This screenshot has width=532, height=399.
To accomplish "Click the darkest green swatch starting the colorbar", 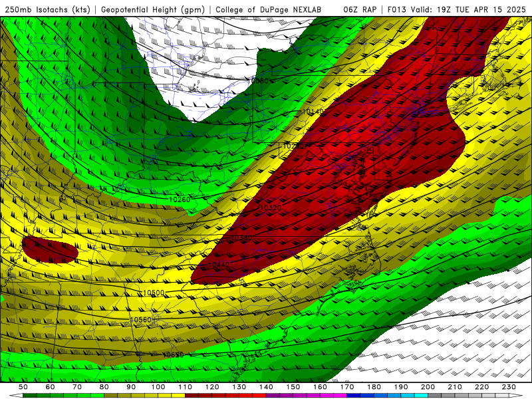I will pyautogui.click(x=30, y=396).
